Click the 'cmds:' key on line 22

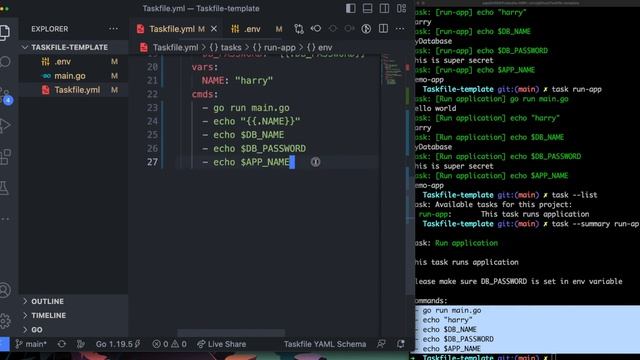click(x=205, y=94)
